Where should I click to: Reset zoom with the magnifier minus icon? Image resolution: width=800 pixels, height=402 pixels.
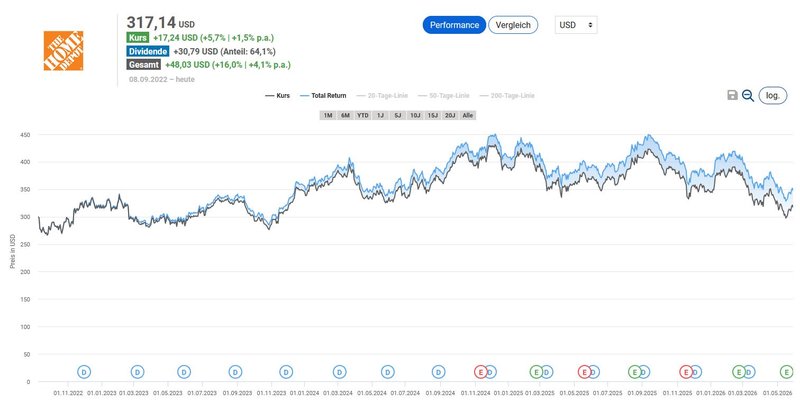coord(748,95)
